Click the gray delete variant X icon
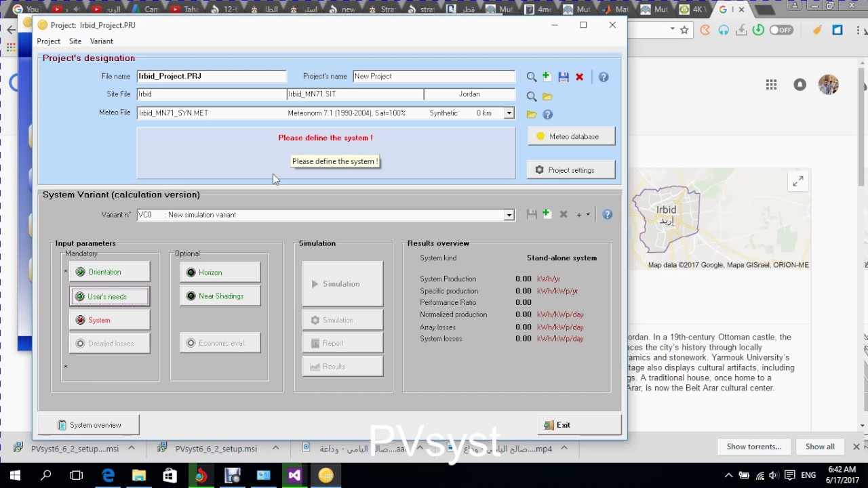This screenshot has width=868, height=488. 563,214
